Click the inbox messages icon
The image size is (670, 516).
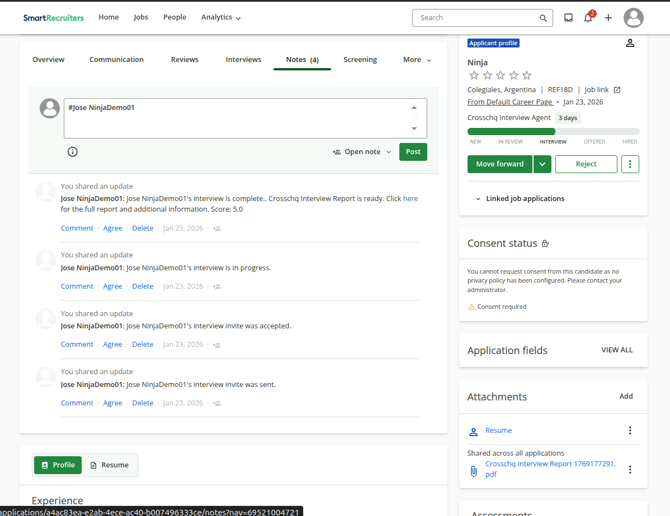(568, 18)
